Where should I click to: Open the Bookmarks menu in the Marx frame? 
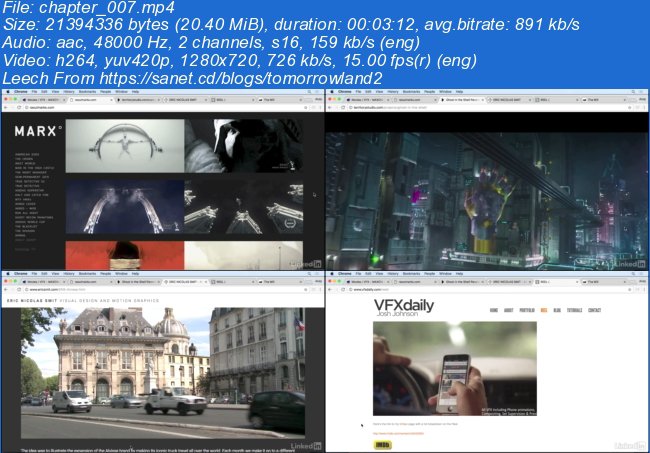click(87, 92)
